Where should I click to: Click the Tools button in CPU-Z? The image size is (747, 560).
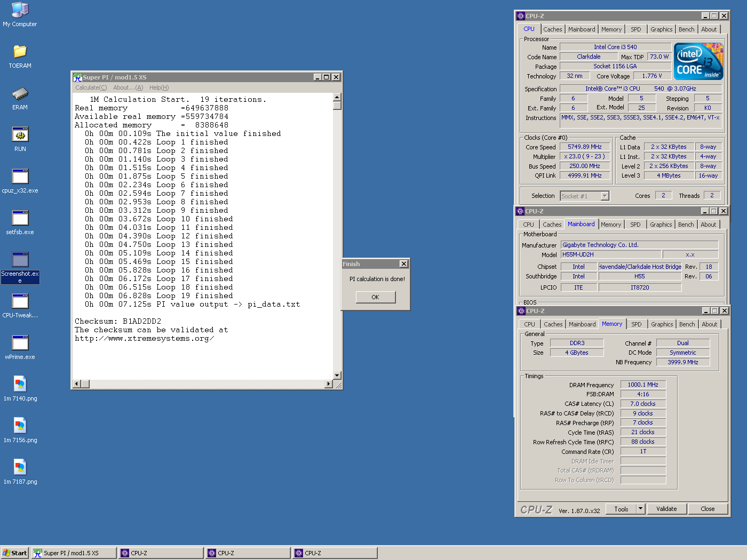tap(621, 509)
